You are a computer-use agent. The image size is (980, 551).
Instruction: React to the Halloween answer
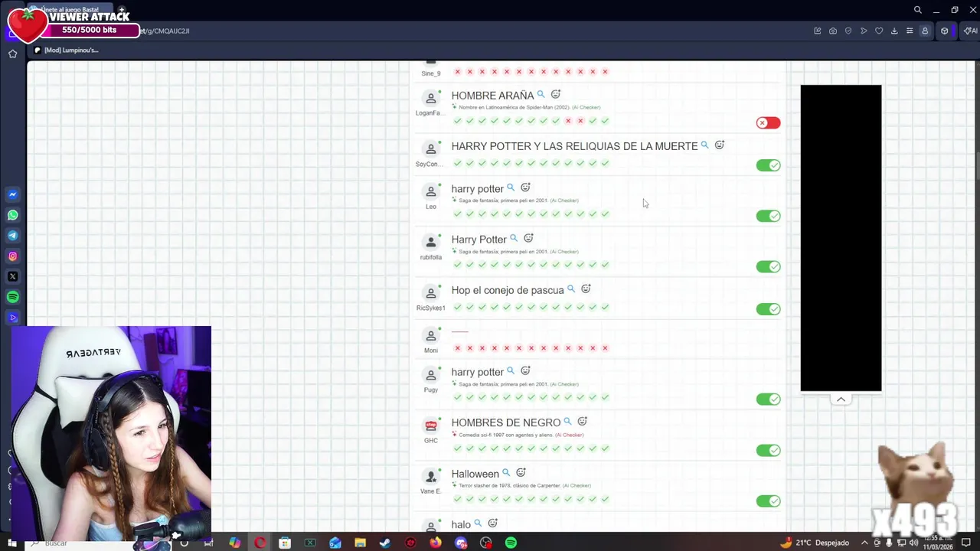(521, 472)
